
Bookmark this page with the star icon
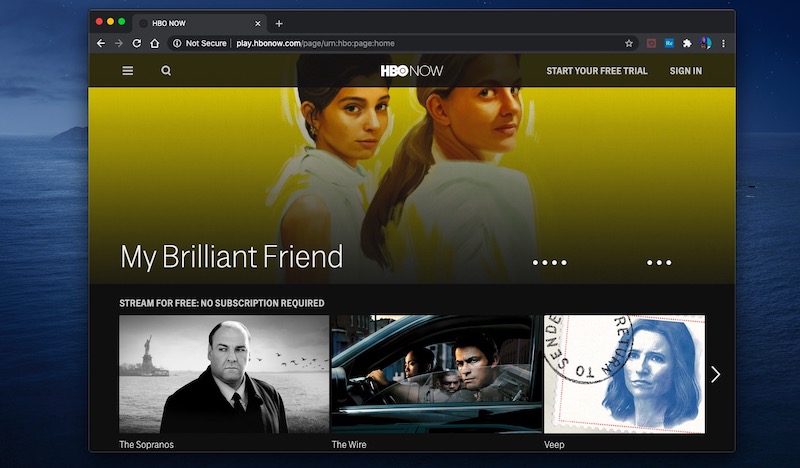click(x=629, y=43)
